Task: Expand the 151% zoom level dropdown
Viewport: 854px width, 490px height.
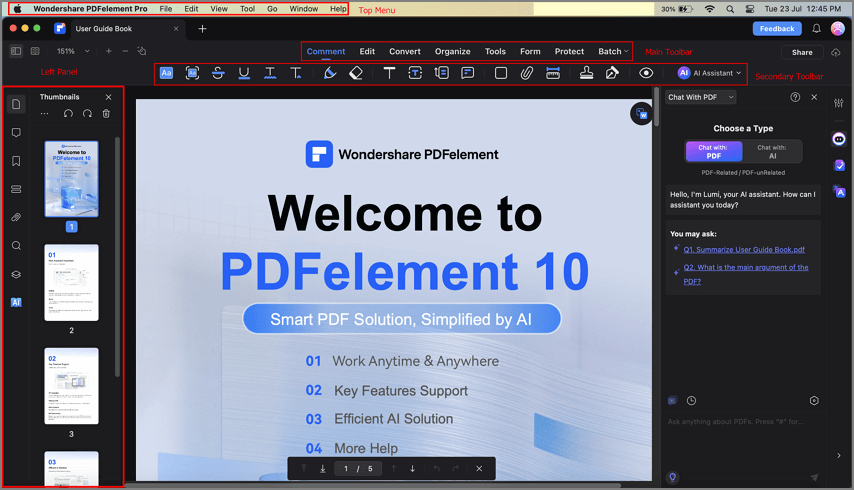Action: click(87, 51)
